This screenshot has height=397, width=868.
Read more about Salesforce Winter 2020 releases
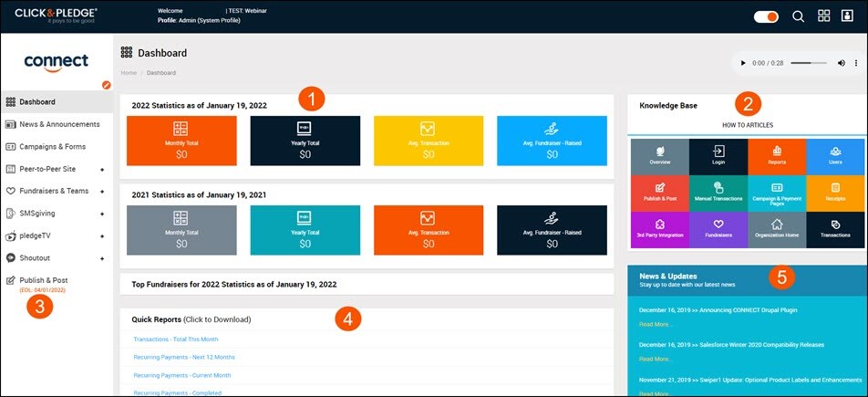(x=655, y=359)
